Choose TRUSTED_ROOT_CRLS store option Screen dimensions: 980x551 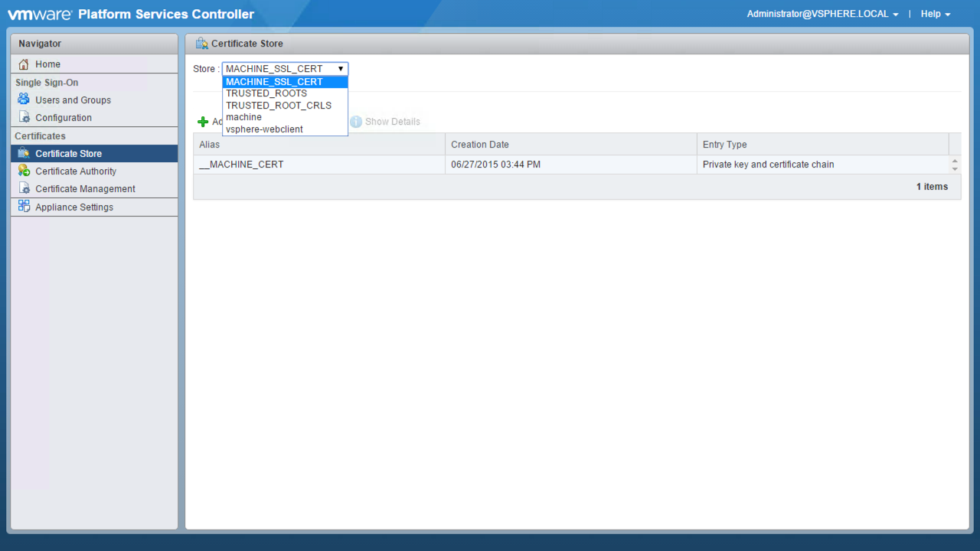coord(279,106)
